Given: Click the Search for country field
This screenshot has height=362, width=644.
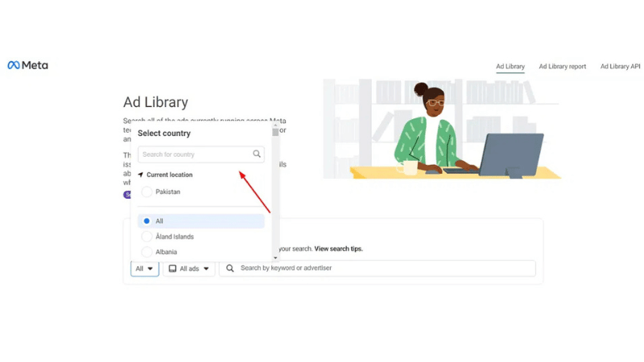Looking at the screenshot, I should [200, 154].
